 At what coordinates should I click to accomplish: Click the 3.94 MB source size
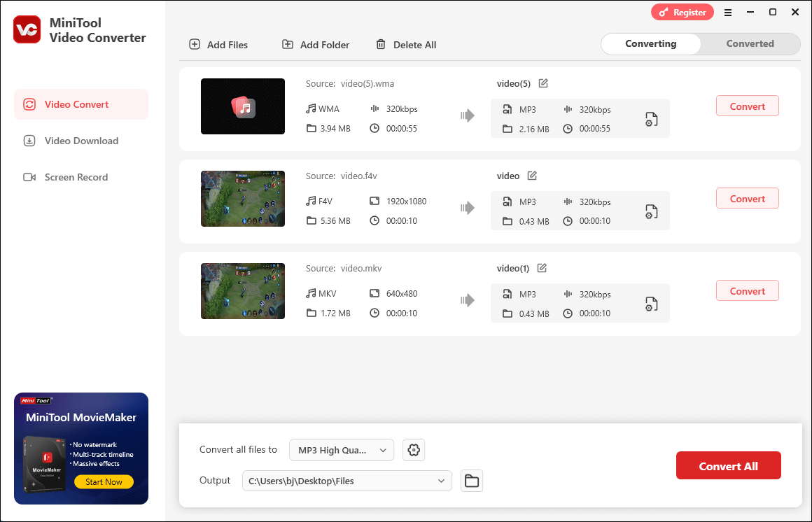point(335,129)
